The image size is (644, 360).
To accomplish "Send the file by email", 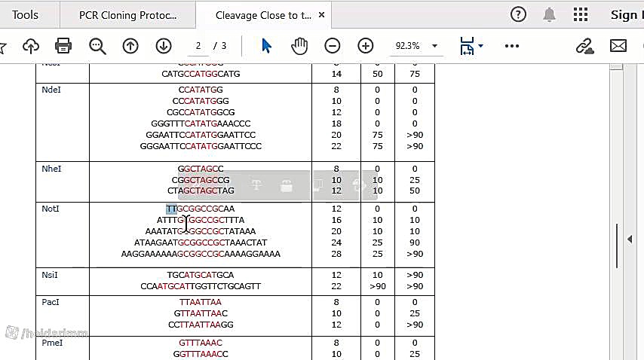I will point(618,46).
